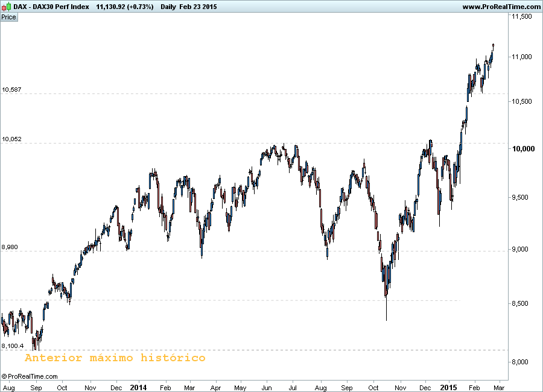Select the 8,100.4 level label

tap(13, 346)
